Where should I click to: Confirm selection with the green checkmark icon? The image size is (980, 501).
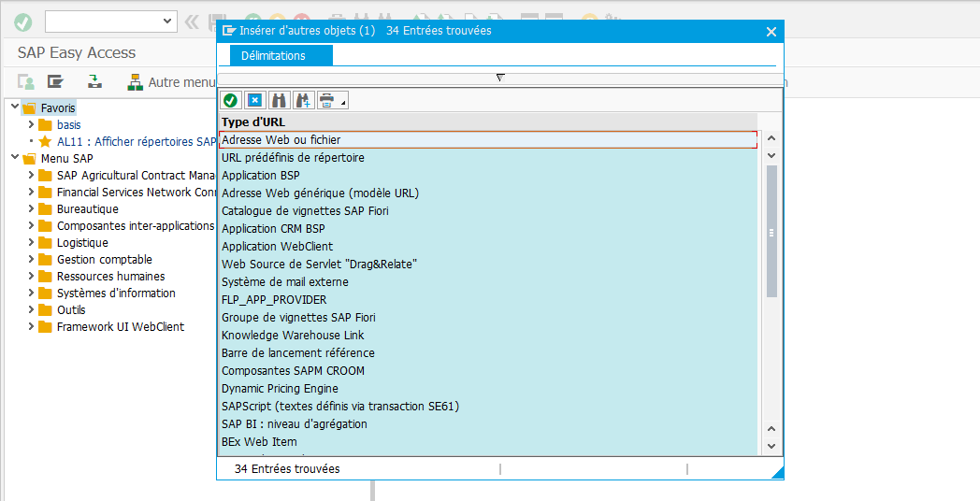230,100
